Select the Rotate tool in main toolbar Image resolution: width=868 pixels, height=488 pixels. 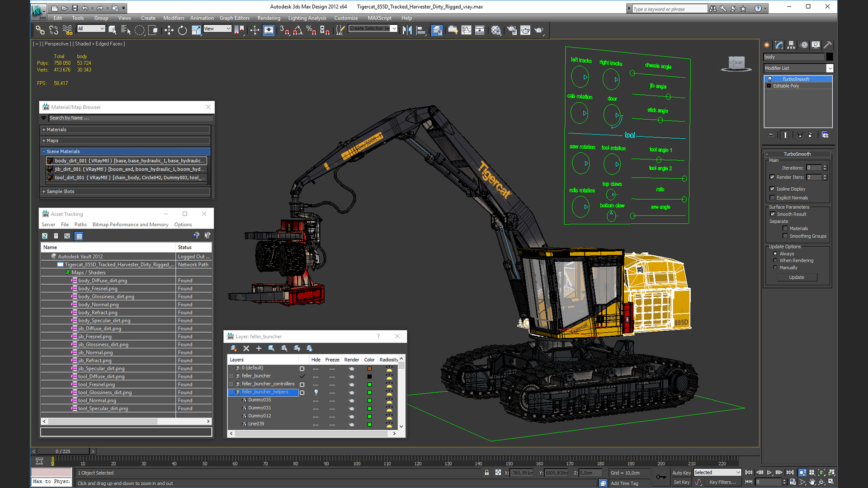(x=182, y=30)
